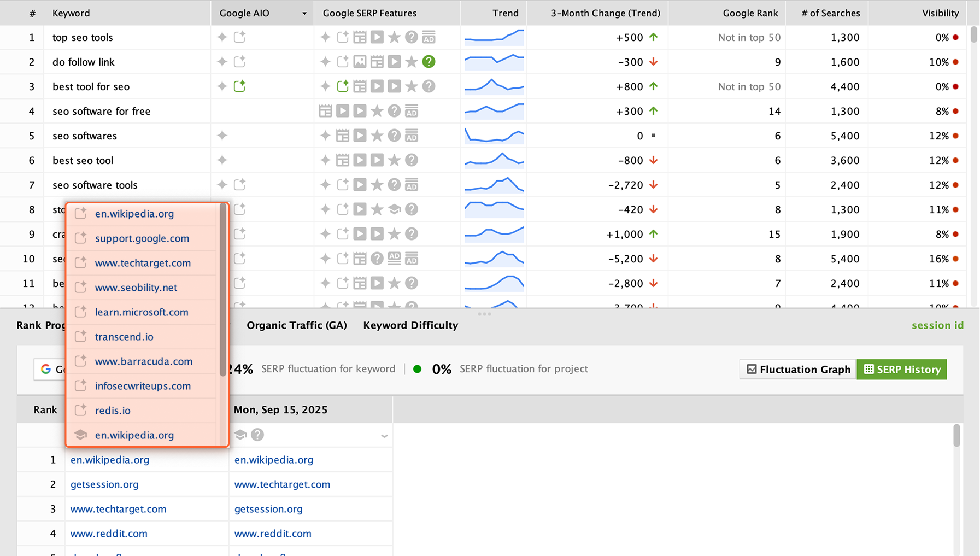Click star icon in seo softwares row
The height and width of the screenshot is (556, 980).
(x=377, y=136)
